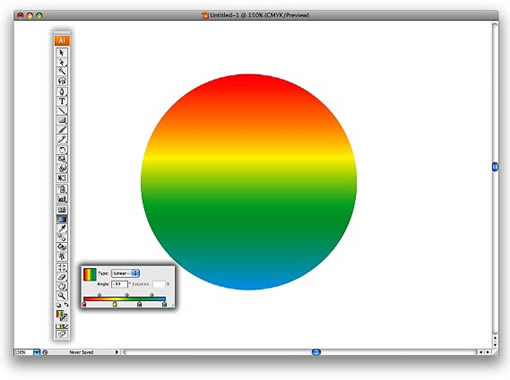Open the gradient Type Linear dropdown
510x380 pixels.
click(x=125, y=273)
